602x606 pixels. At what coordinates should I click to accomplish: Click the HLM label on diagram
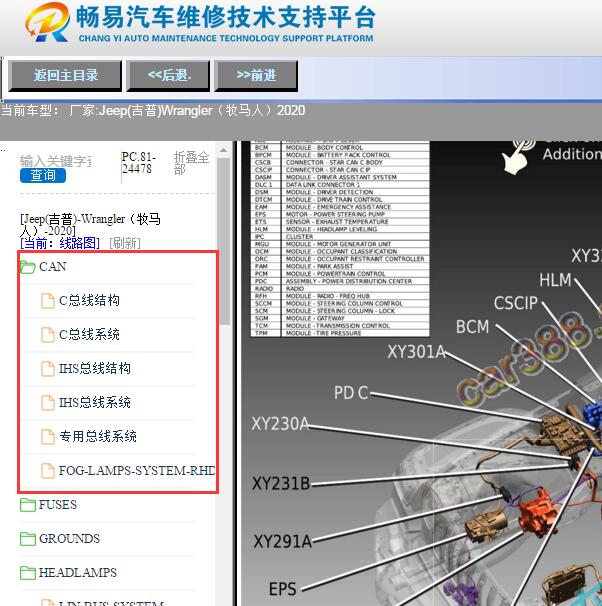(555, 280)
